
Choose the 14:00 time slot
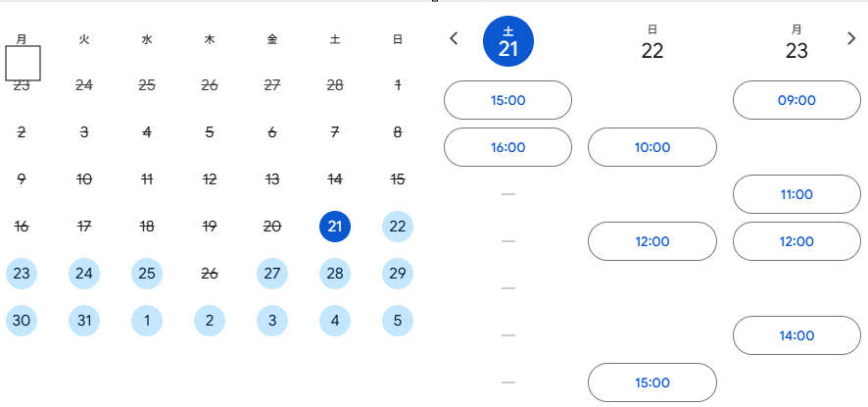[796, 335]
